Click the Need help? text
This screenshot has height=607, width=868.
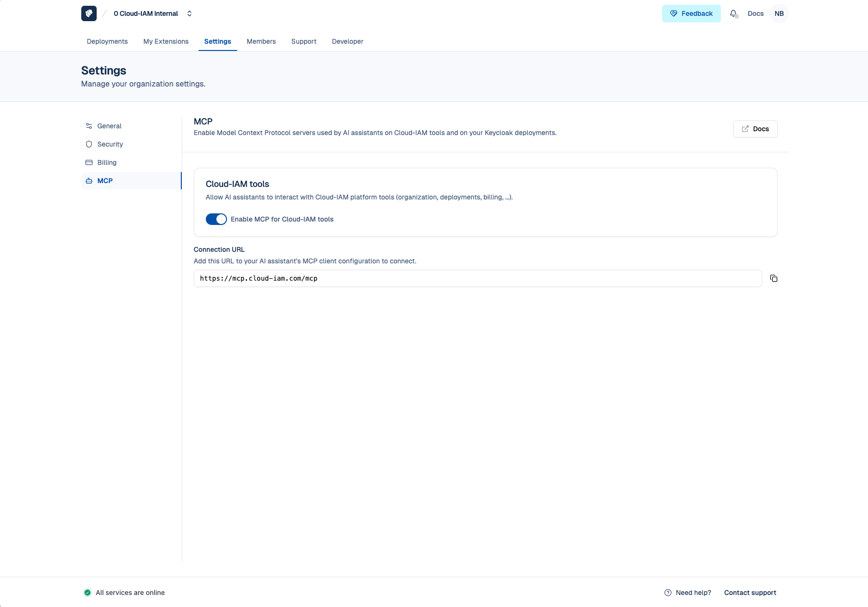click(693, 593)
